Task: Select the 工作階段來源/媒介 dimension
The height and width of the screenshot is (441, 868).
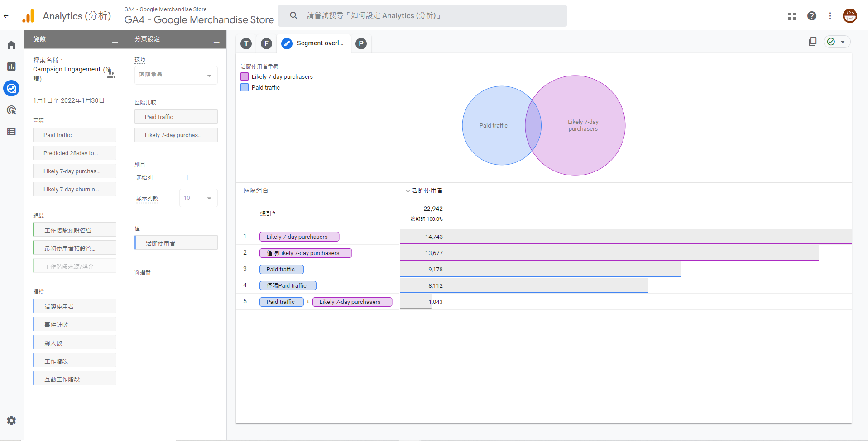Action: 75,266
